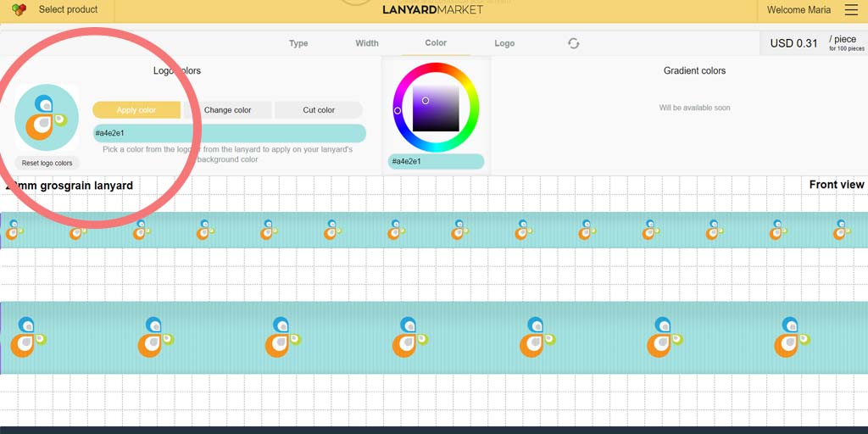This screenshot has height=434, width=868.
Task: Click the refresh arrows icon
Action: [x=574, y=43]
